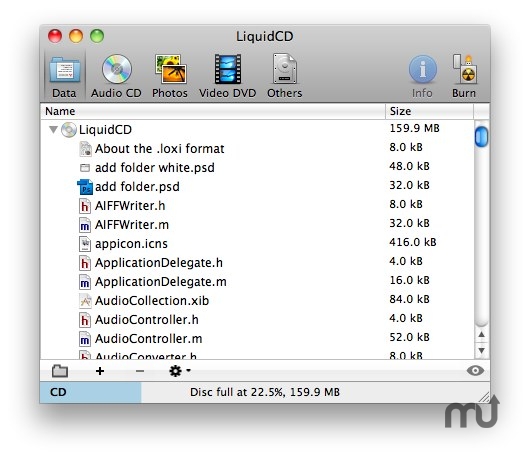Toggle the eye preview icon
This screenshot has width=530, height=458.
pos(475,370)
